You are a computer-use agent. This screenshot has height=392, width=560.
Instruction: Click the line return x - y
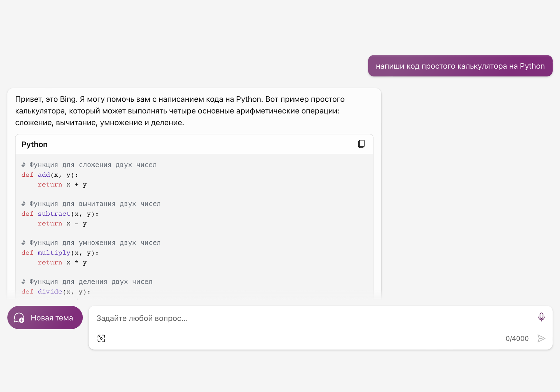(x=62, y=223)
